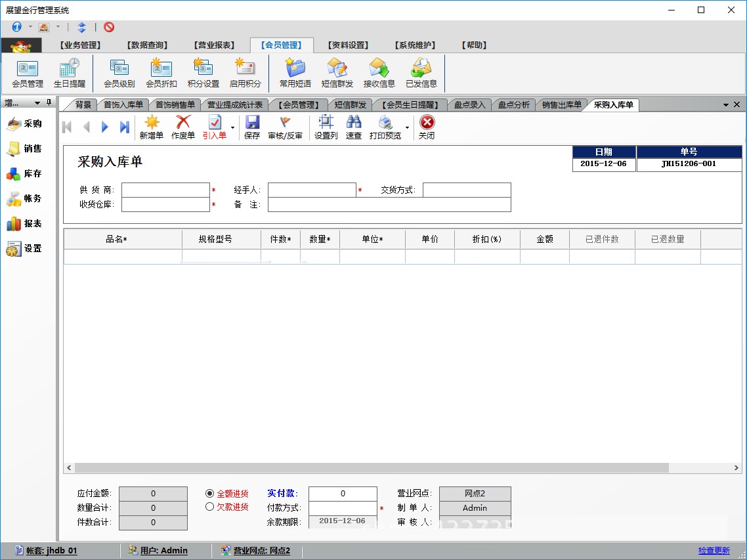Click the red stop icon in quick toolbar
This screenshot has height=560, width=747.
point(109,27)
